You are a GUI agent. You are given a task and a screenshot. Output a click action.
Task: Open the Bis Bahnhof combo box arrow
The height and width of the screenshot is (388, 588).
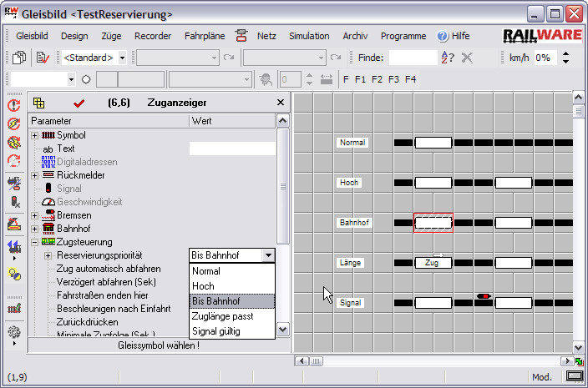(268, 255)
